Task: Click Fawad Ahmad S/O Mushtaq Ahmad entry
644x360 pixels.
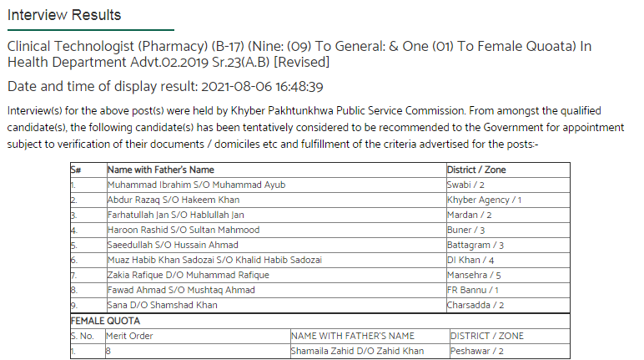Action: (x=181, y=290)
